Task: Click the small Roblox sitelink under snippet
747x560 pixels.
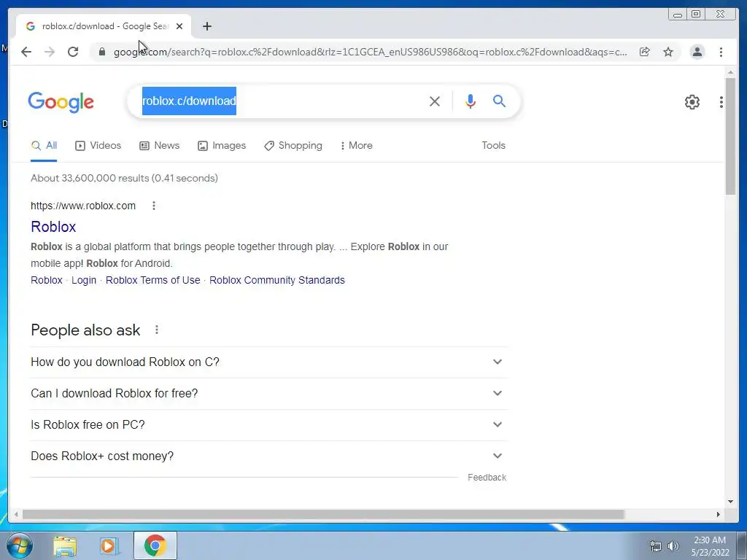Action: click(47, 280)
